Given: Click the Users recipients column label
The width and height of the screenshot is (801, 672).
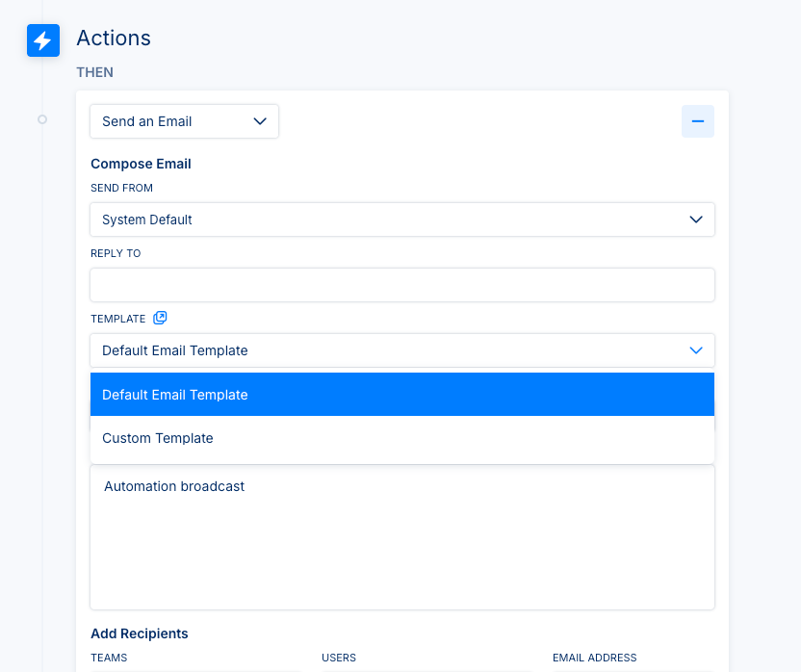Looking at the screenshot, I should click(339, 658).
